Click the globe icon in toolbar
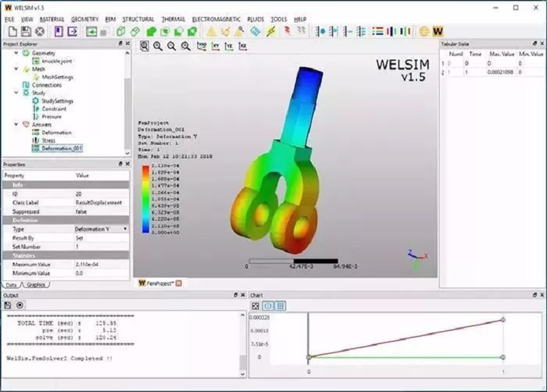Viewport: 547px width, 392px height. [x=424, y=31]
